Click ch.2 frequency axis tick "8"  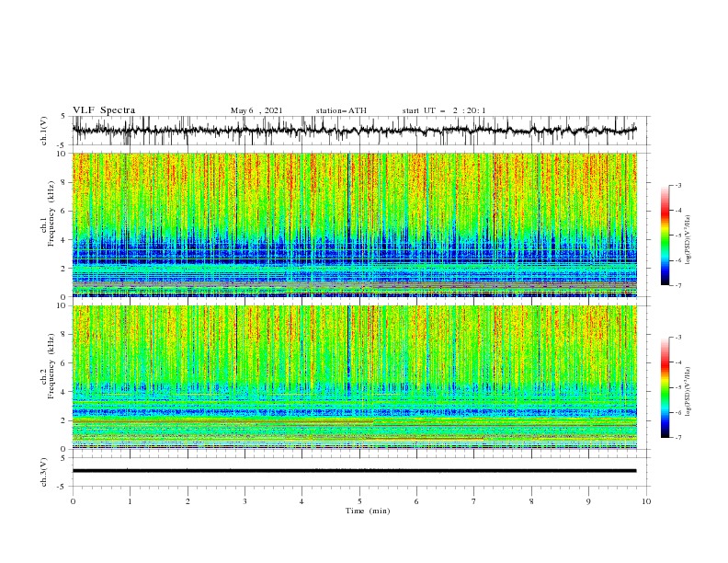[65, 335]
